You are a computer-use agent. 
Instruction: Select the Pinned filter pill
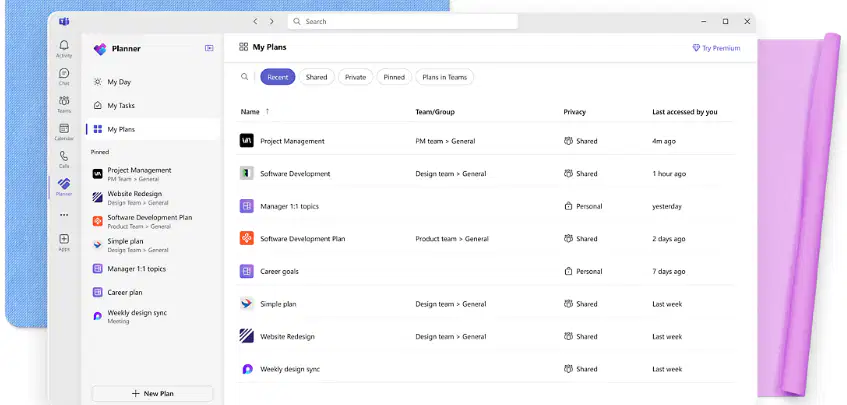(394, 77)
